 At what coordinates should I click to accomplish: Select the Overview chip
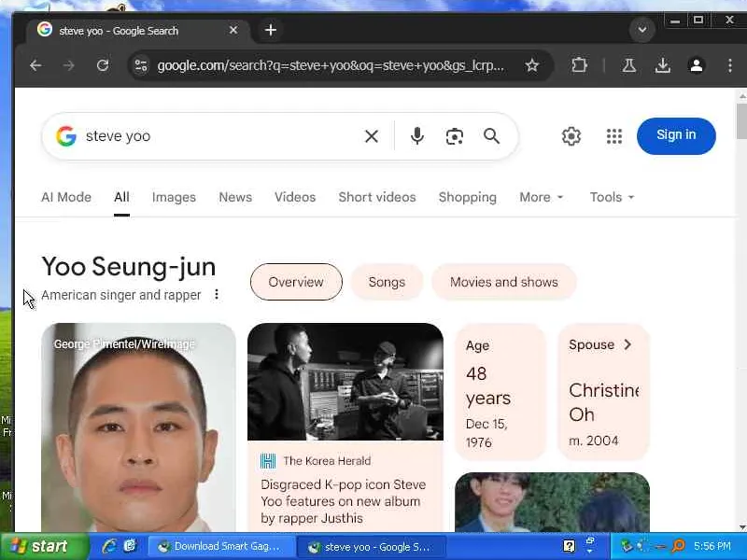pos(296,282)
